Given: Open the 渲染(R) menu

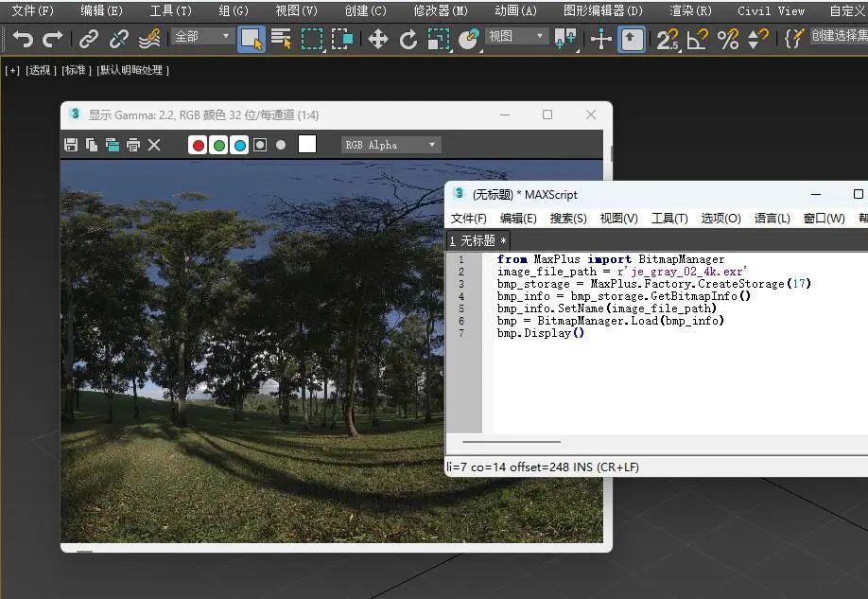Looking at the screenshot, I should [690, 10].
